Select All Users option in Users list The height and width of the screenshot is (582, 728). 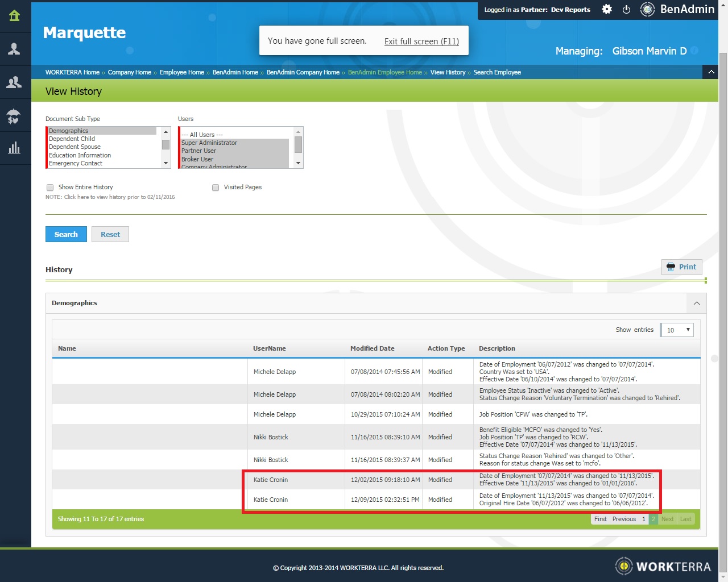click(235, 135)
